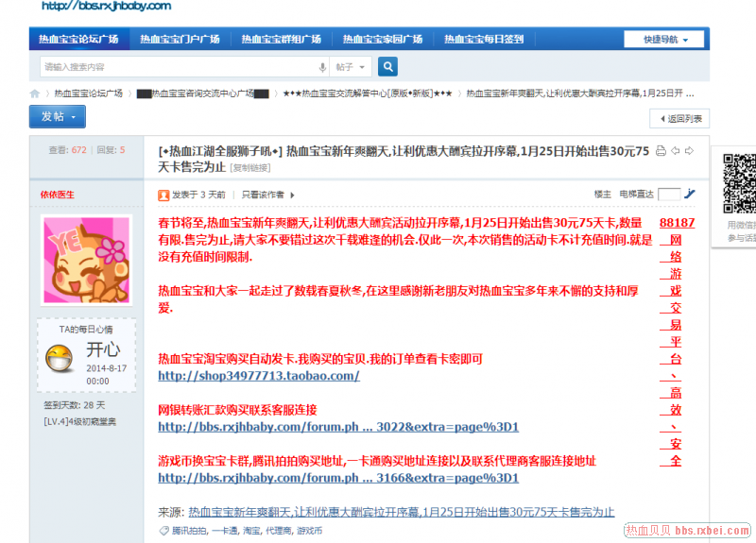Image resolution: width=756 pixels, height=543 pixels.
Task: Open the 热血宝宝门户广场 nav tab
Action: click(x=180, y=40)
